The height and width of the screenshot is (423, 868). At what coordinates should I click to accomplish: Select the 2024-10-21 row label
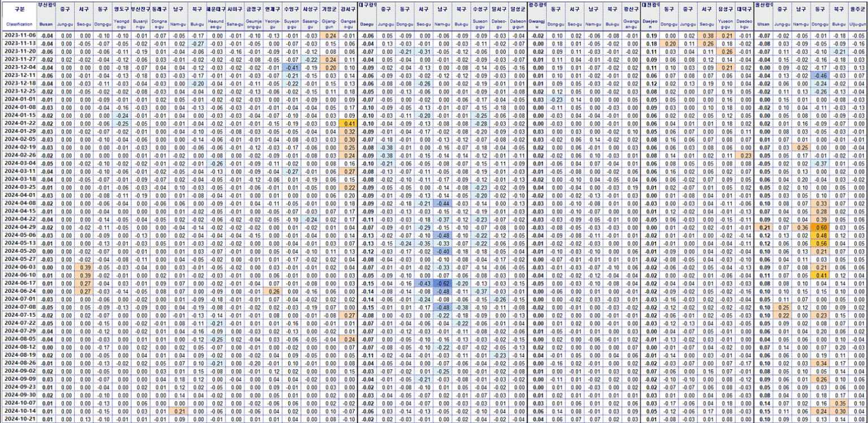(x=18, y=419)
